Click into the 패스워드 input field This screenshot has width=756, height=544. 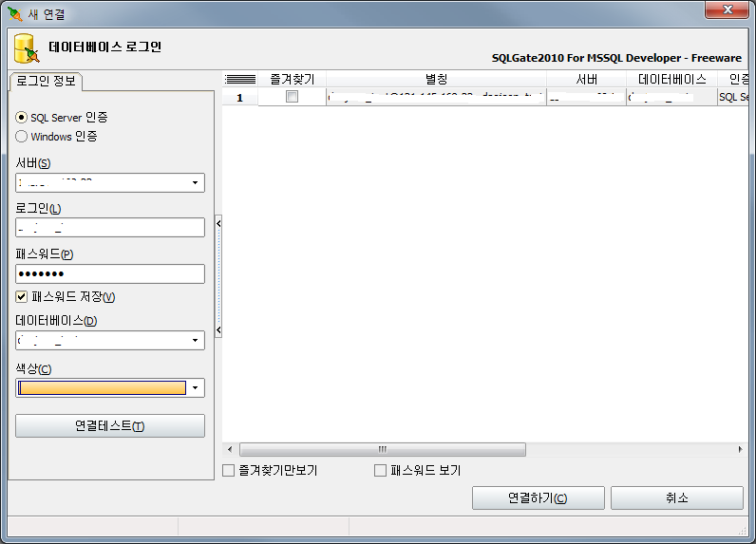110,273
